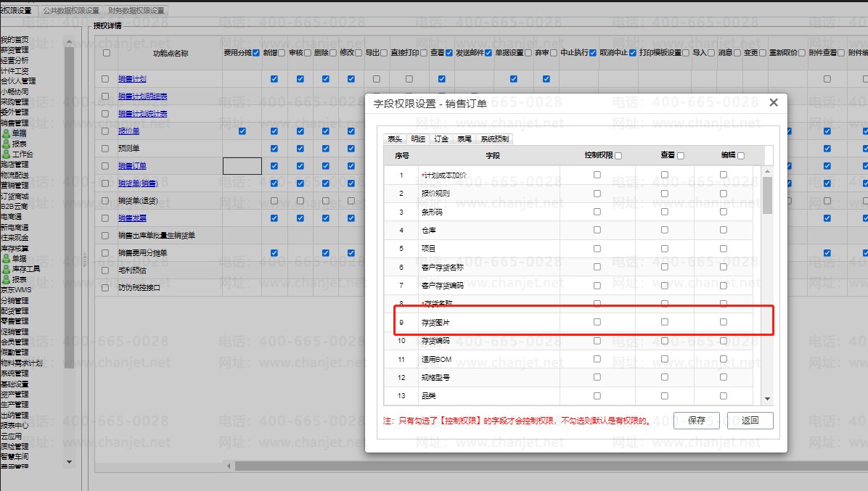Open 工作台 node icon under 销售管理
Screen dimensions: 868x491
[6, 154]
